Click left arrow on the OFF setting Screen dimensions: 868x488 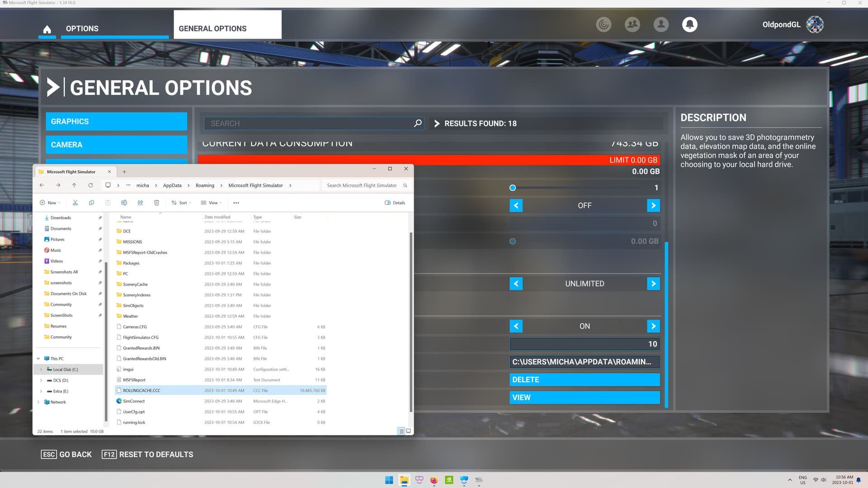[516, 206]
